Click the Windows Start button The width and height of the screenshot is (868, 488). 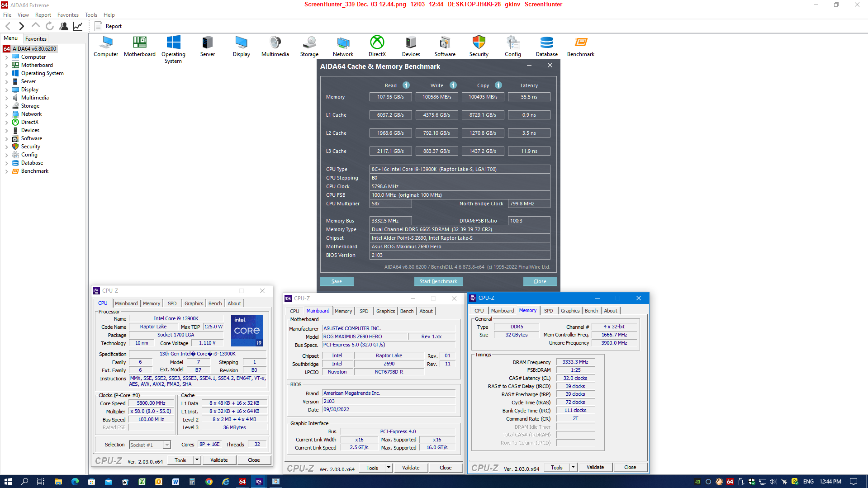[8, 482]
